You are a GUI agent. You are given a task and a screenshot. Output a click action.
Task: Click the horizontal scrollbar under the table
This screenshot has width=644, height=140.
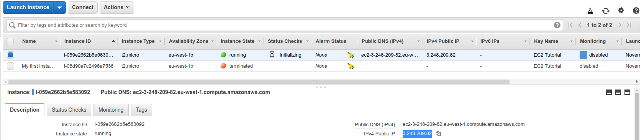coord(259,81)
